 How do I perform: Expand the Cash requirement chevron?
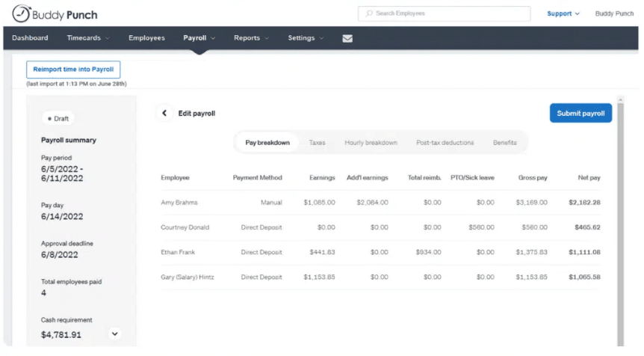click(114, 334)
